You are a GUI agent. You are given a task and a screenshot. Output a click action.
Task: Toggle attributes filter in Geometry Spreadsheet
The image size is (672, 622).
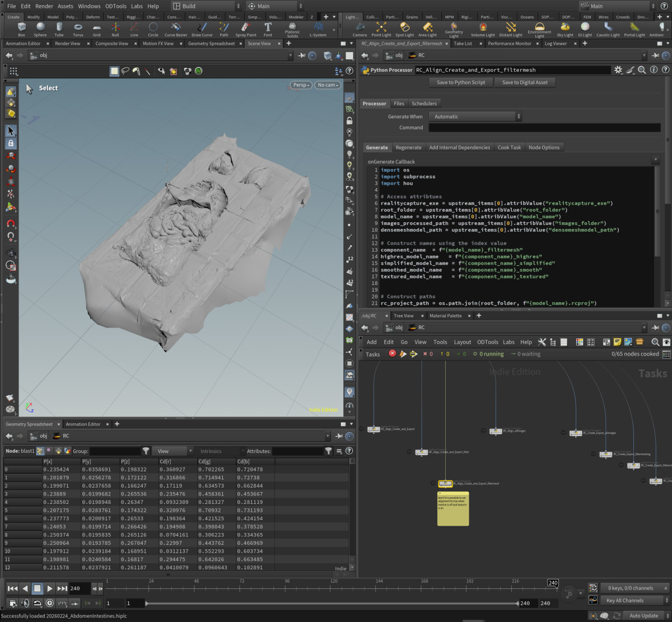coord(328,451)
